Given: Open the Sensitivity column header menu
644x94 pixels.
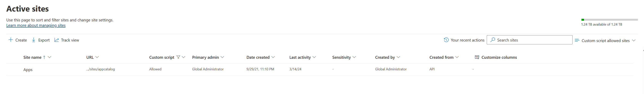Looking at the screenshot, I should click(354, 57).
